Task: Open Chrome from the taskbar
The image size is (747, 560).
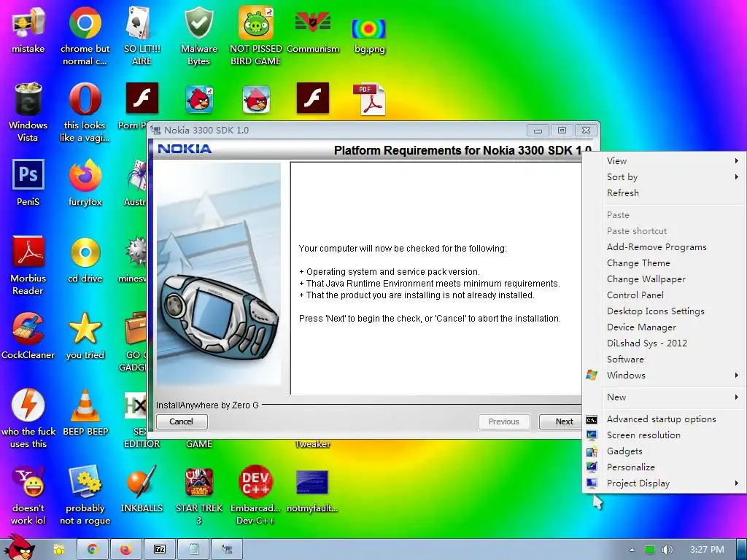Action: pyautogui.click(x=93, y=550)
